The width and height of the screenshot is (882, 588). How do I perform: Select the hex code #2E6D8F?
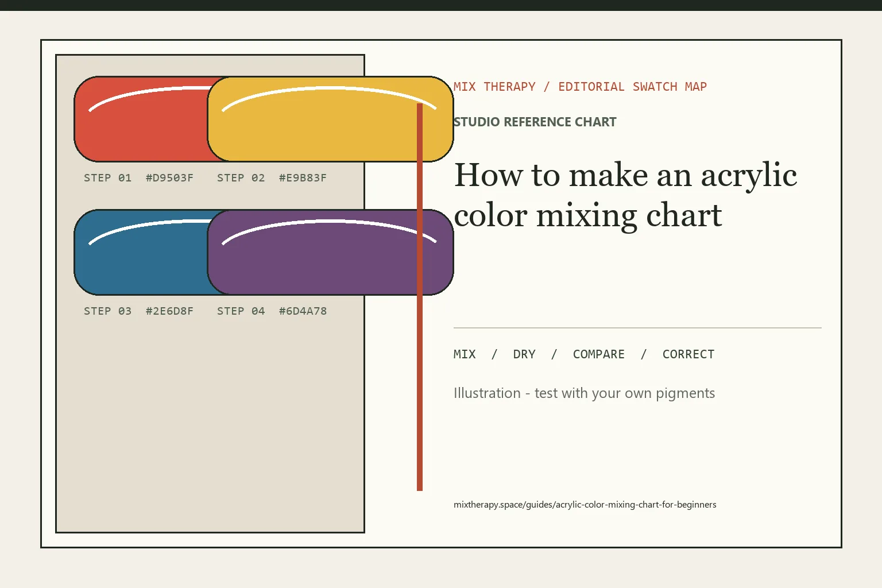169,311
